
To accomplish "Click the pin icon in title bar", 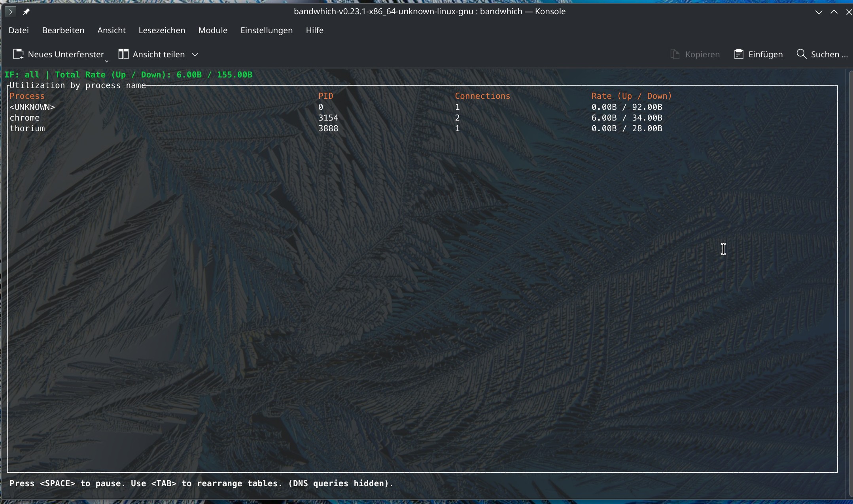I will [26, 11].
